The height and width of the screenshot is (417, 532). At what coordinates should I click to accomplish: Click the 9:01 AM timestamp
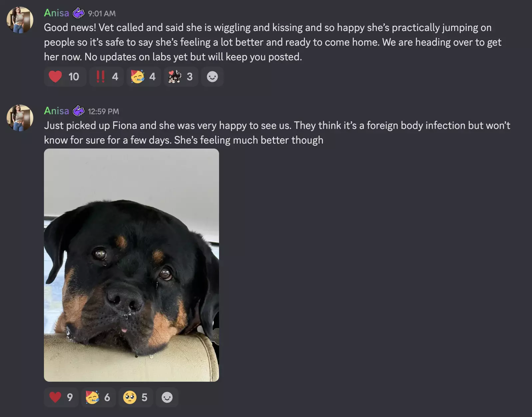coord(102,14)
